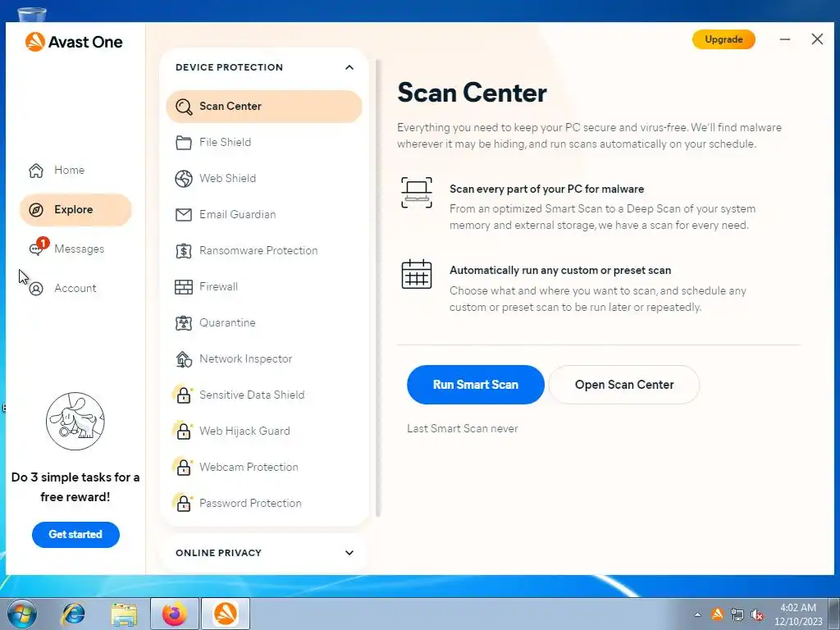Image resolution: width=840 pixels, height=630 pixels.
Task: Open the Messages section
Action: point(75,249)
